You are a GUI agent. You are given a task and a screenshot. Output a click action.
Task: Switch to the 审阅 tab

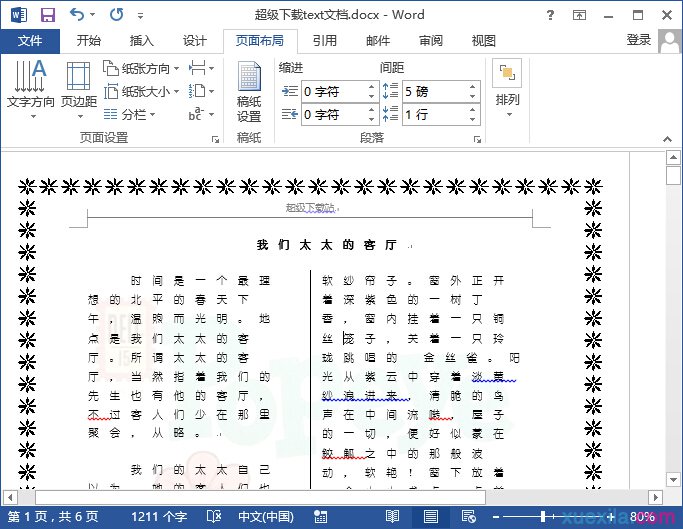pyautogui.click(x=431, y=41)
